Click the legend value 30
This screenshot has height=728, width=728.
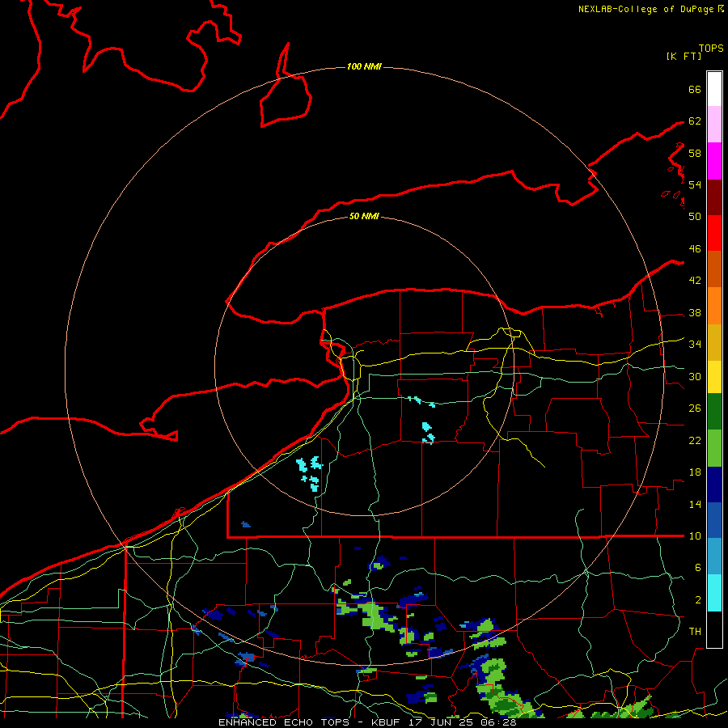click(x=695, y=376)
